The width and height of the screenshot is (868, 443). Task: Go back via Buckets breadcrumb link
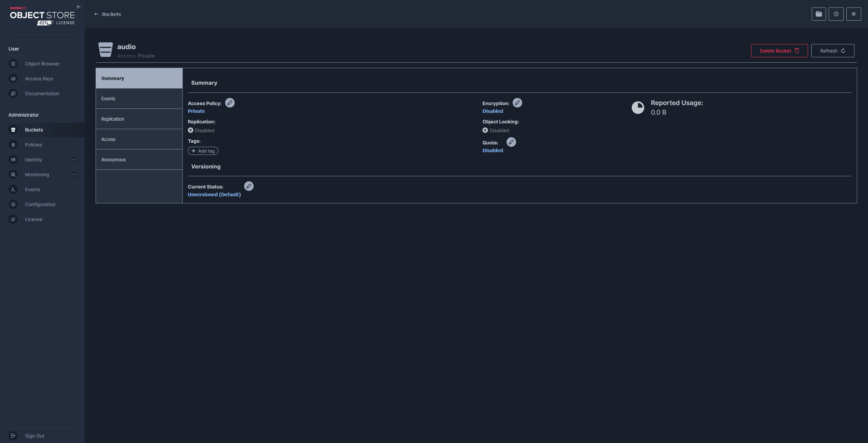tap(111, 14)
